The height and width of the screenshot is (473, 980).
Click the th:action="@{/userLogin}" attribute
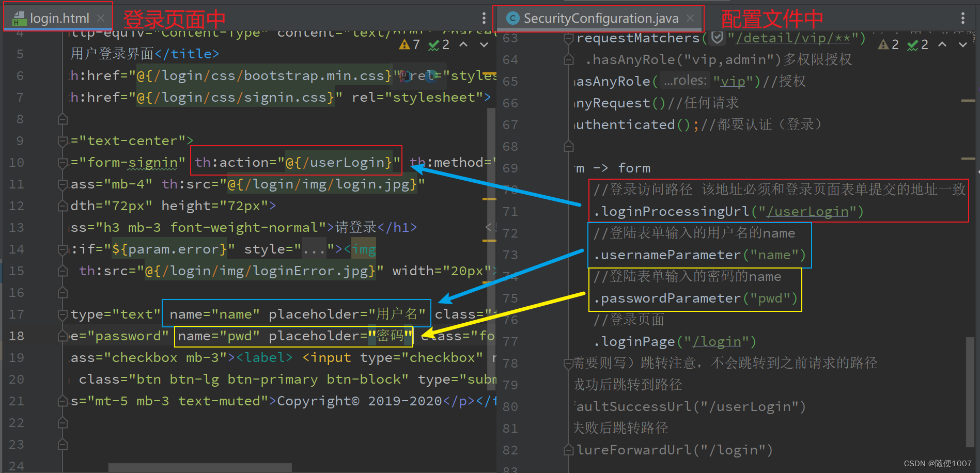298,163
